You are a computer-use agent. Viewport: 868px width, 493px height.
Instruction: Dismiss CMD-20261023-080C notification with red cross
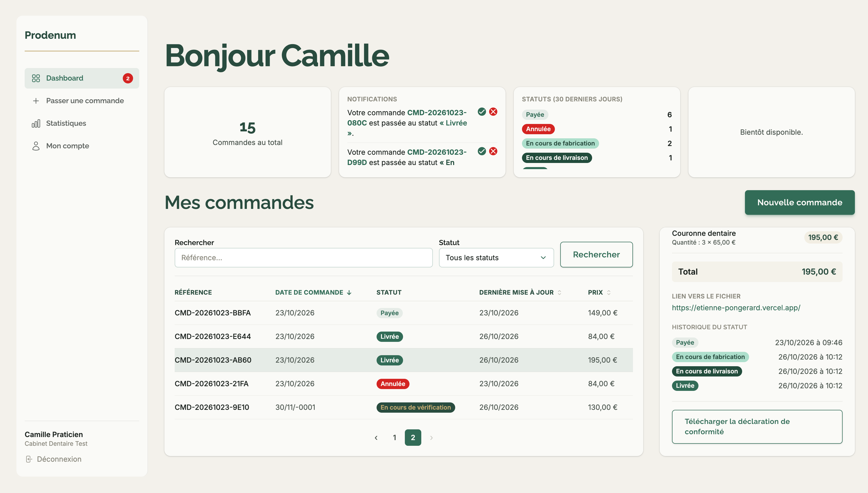(x=493, y=112)
